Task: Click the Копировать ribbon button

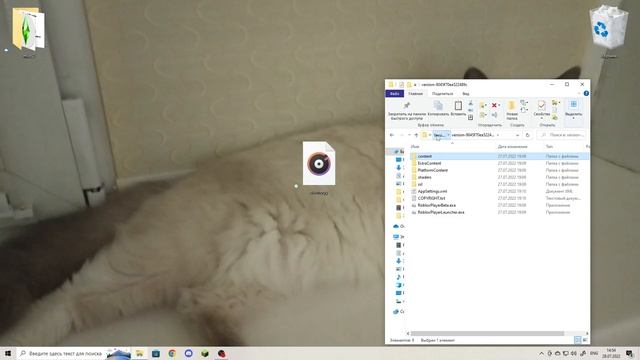Action: [x=438, y=109]
